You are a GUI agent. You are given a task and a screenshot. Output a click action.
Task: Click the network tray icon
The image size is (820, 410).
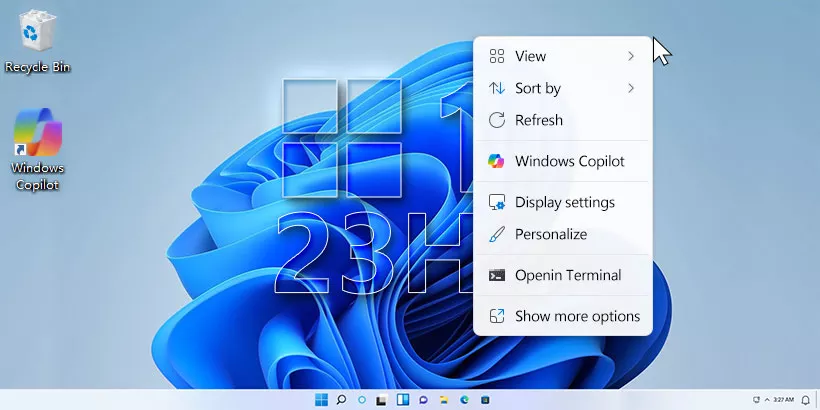[x=756, y=400]
